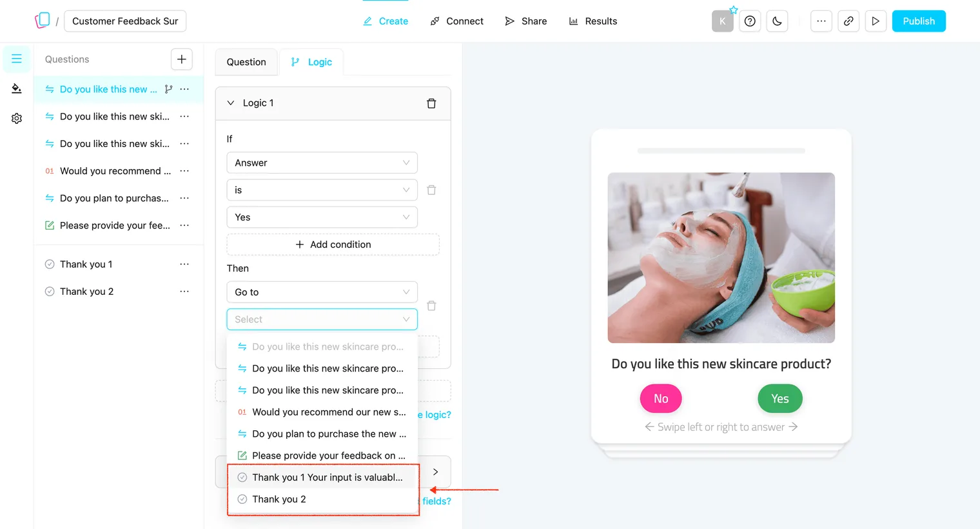The width and height of the screenshot is (980, 529).
Task: Pick 'Do you plan to purchase' option
Action: point(322,434)
